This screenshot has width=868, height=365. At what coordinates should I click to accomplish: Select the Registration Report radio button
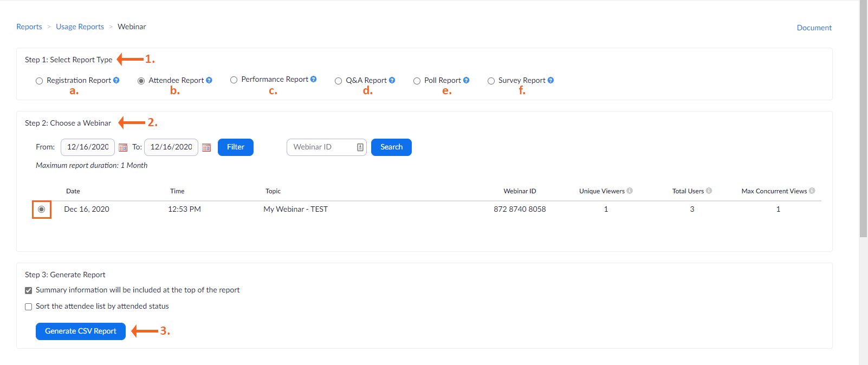pos(40,81)
